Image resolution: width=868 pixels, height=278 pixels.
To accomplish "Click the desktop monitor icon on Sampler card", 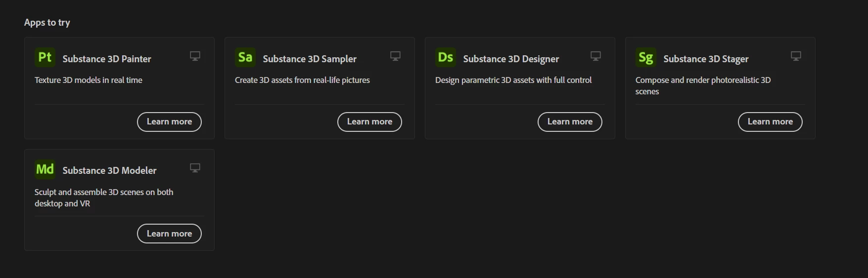I will [396, 56].
